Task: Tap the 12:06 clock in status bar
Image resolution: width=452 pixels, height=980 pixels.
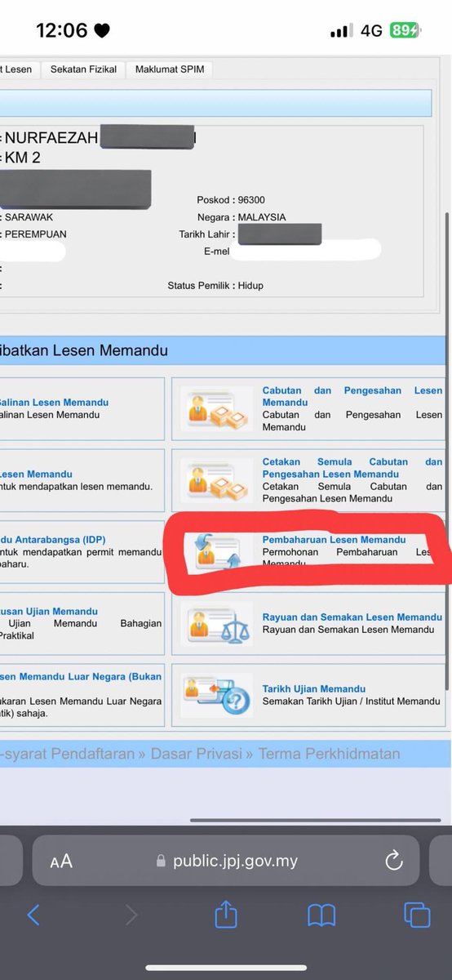Action: coord(62,31)
